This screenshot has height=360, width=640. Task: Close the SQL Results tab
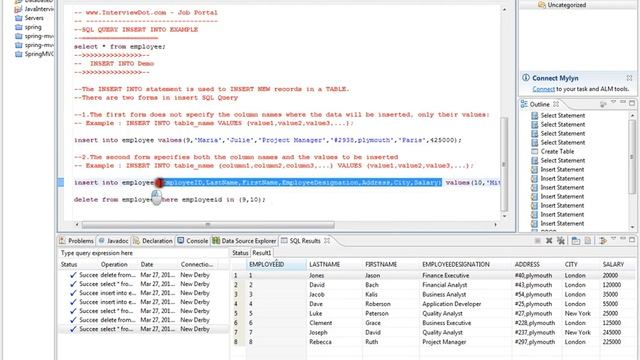click(327, 241)
